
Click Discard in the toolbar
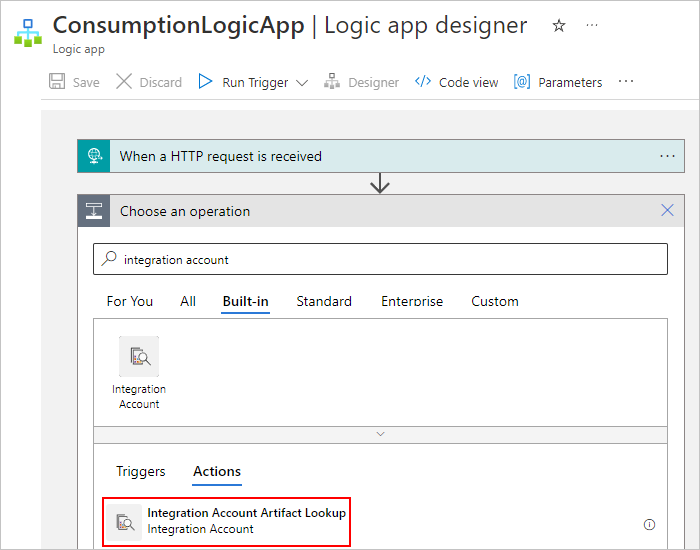[149, 82]
